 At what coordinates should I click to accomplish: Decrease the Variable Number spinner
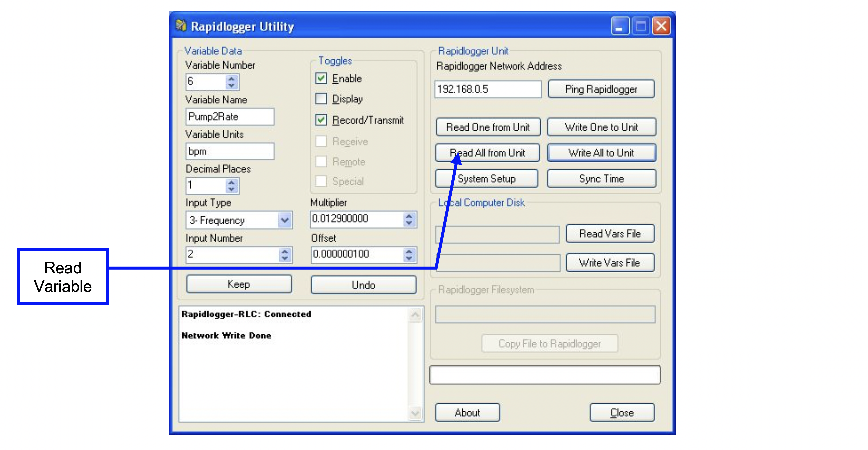point(231,86)
